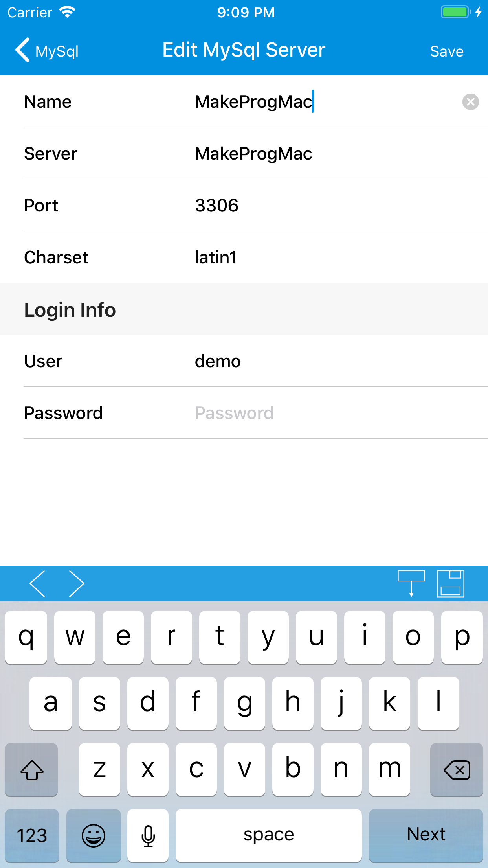Tap the b key

pos(293,769)
